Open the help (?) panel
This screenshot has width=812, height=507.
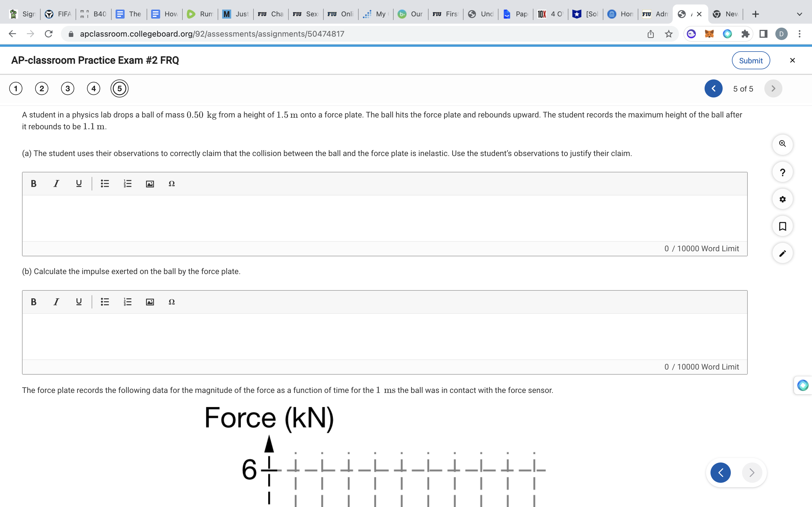[783, 172]
